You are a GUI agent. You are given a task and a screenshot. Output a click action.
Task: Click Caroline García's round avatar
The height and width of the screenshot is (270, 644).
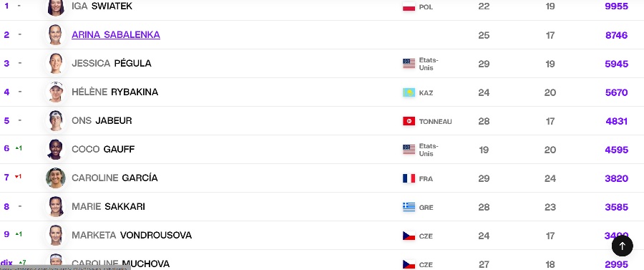pos(55,178)
